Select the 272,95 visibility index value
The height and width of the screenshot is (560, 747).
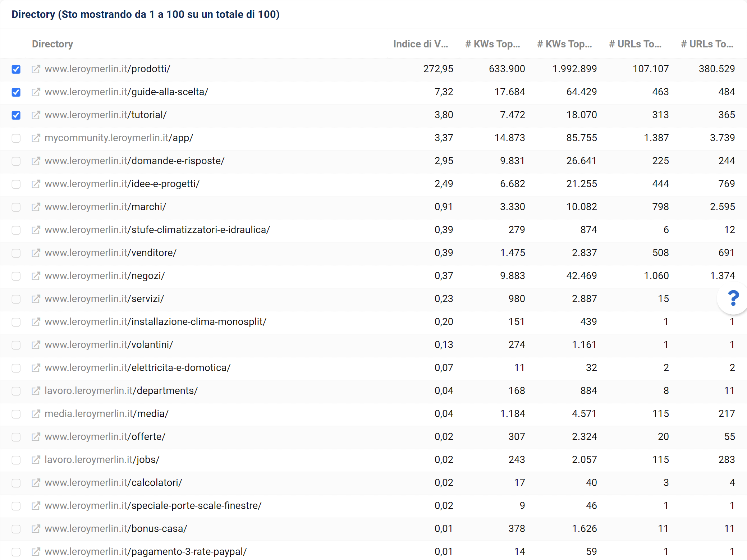pyautogui.click(x=438, y=69)
